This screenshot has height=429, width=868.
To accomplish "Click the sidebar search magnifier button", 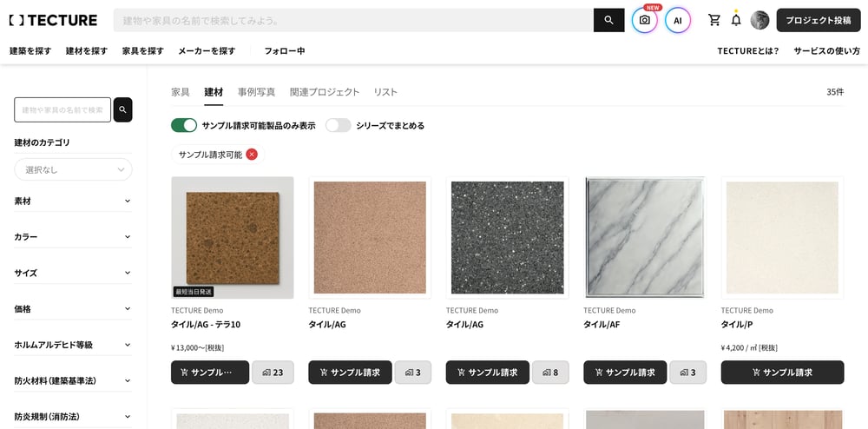I will pos(123,109).
